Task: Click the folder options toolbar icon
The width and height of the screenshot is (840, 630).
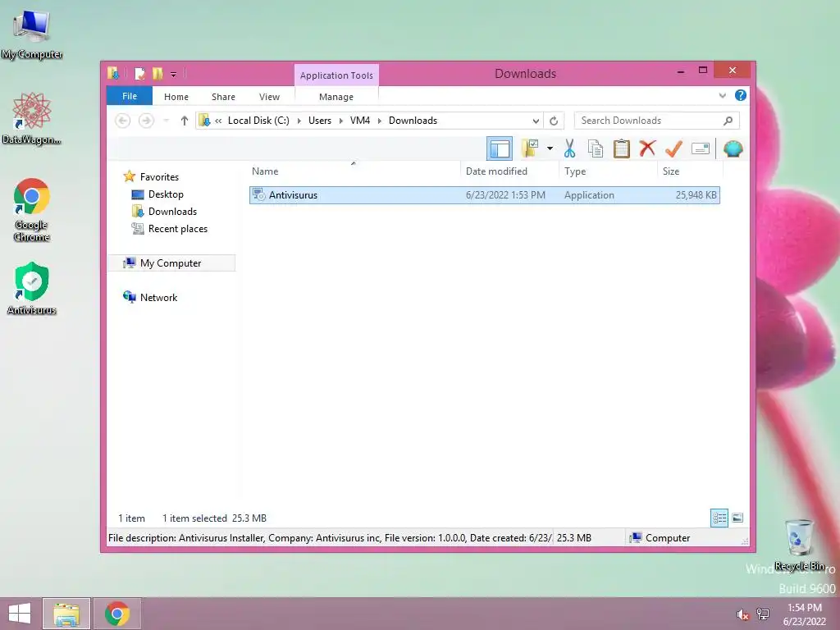Action: pyautogui.click(x=530, y=148)
